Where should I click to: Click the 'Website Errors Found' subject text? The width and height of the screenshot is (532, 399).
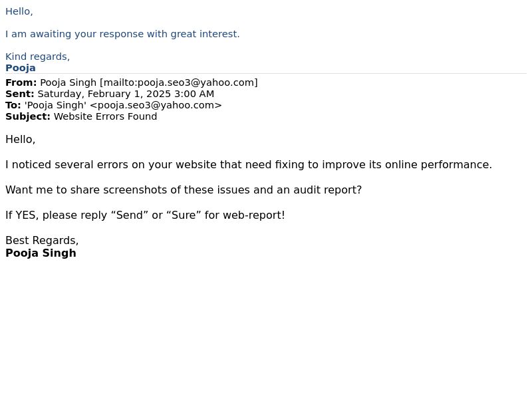pos(105,116)
